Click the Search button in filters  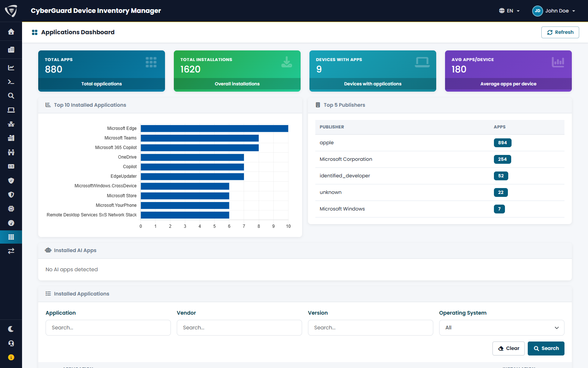(x=546, y=348)
